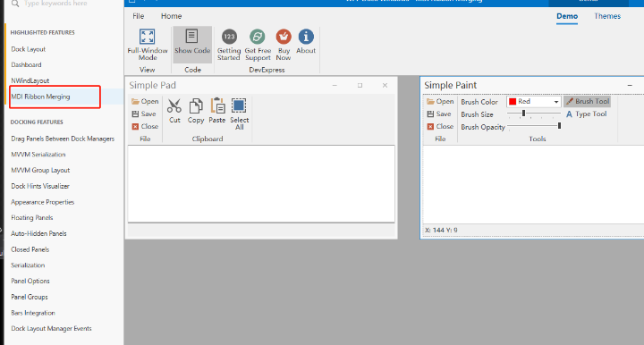644x345 pixels.
Task: Click Save in Simple Paint ribbon
Action: point(438,114)
